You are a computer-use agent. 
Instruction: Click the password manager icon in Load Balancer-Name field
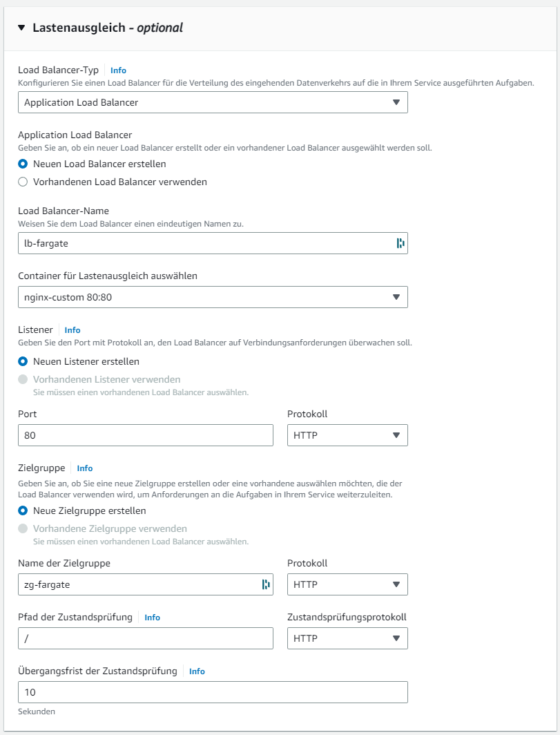400,243
